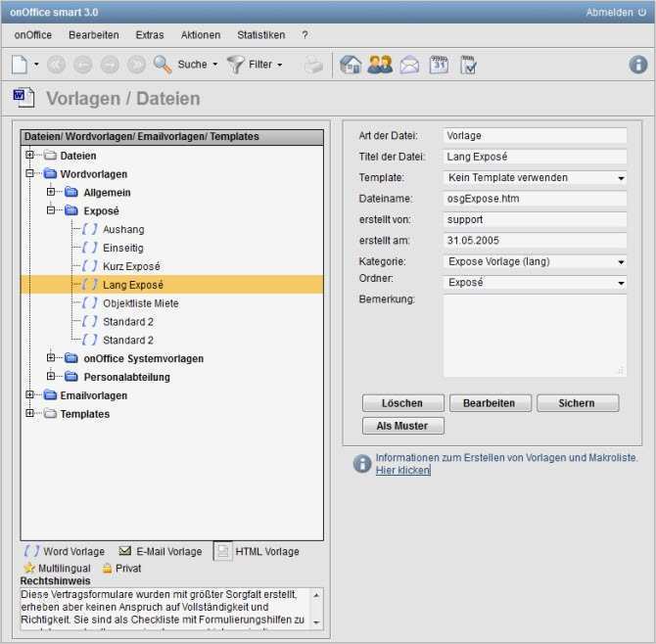Click Rechtshinweis scrollbar up arrow
The image size is (656, 644).
coord(316,595)
